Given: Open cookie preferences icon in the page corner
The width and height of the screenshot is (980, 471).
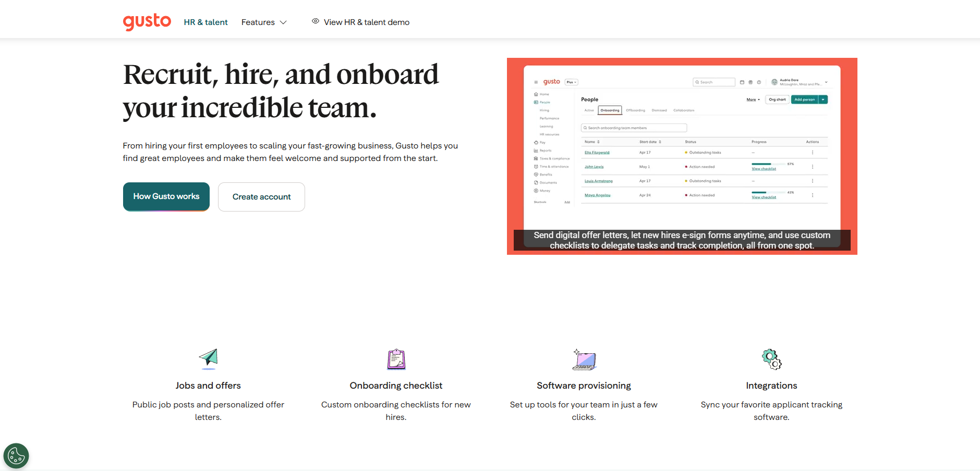Looking at the screenshot, I should point(16,456).
